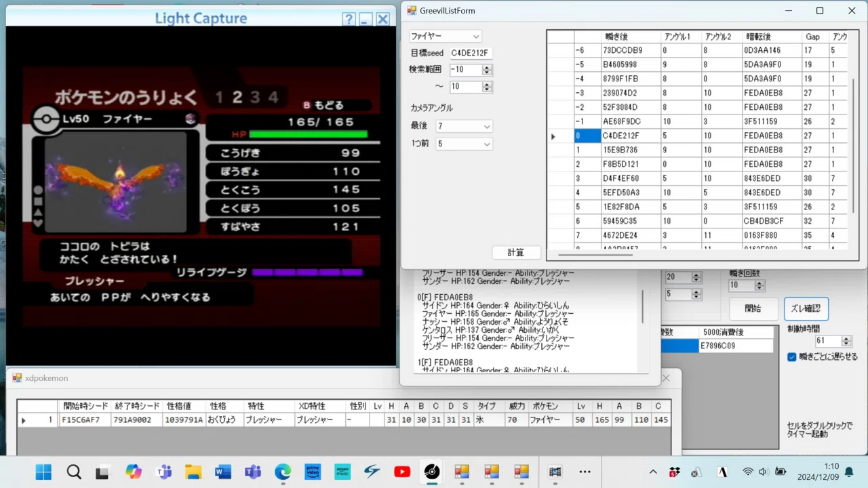Open the film strip app on the taskbar
This screenshot has height=488, width=868.
click(x=555, y=472)
